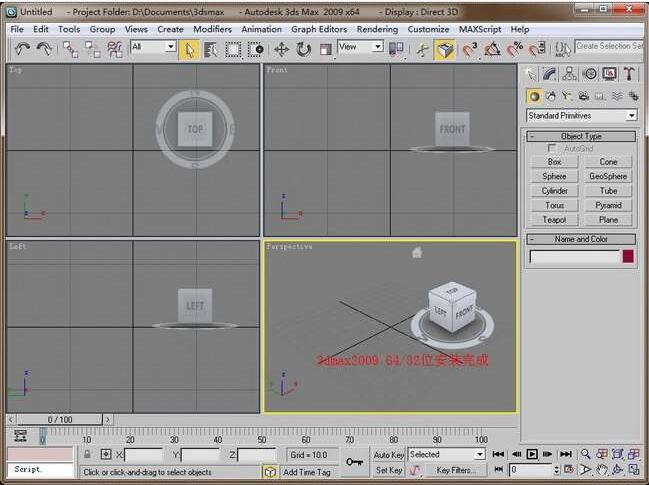Switch to the Shapes creation category

[551, 96]
